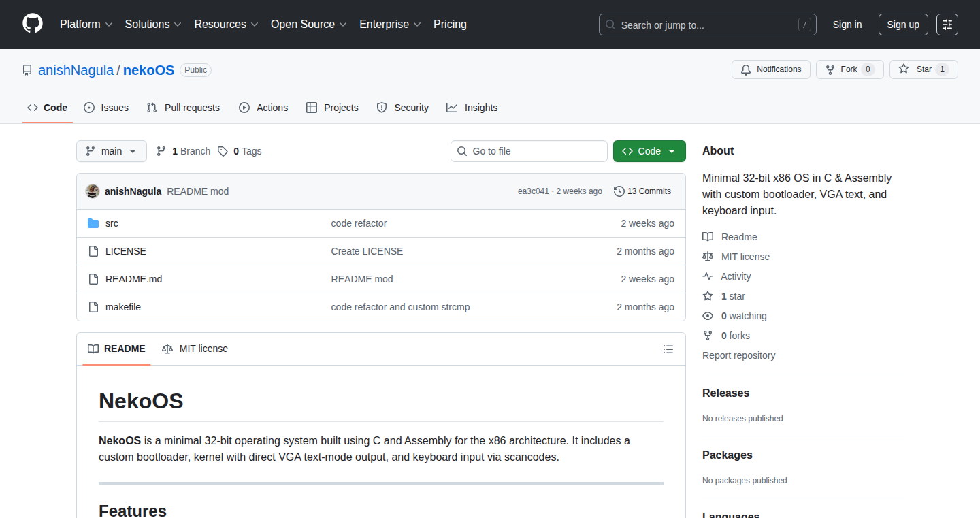
Task: Click the search magnifier icon in header
Action: [x=610, y=25]
